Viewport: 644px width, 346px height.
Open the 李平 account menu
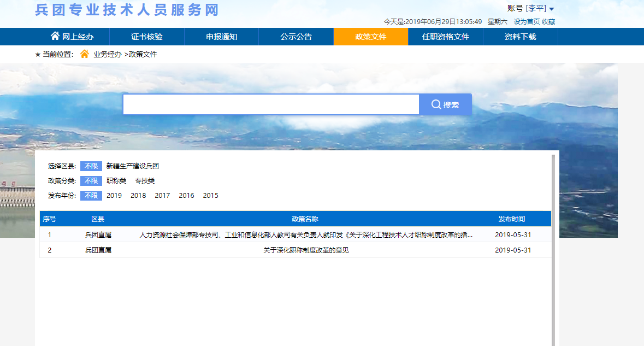click(536, 8)
